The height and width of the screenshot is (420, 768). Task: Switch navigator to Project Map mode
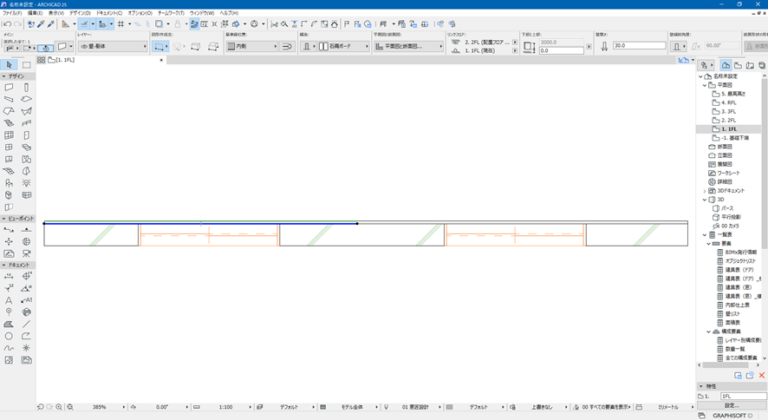pyautogui.click(x=726, y=65)
